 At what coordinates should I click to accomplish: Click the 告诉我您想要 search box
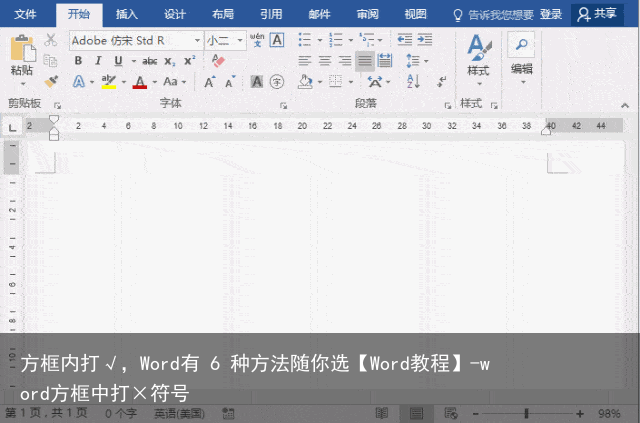[493, 15]
